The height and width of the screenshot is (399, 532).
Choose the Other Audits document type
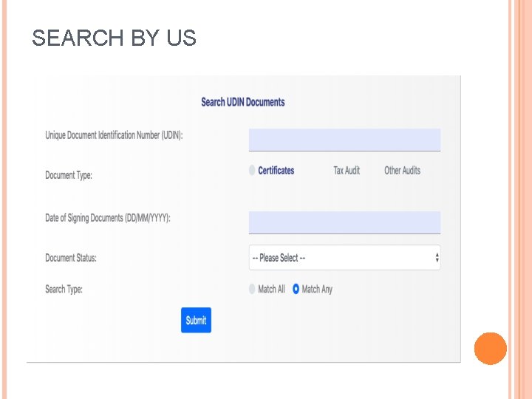pyautogui.click(x=402, y=171)
